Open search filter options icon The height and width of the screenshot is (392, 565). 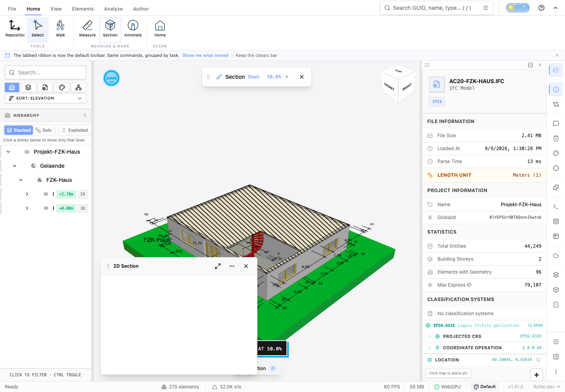point(486,8)
